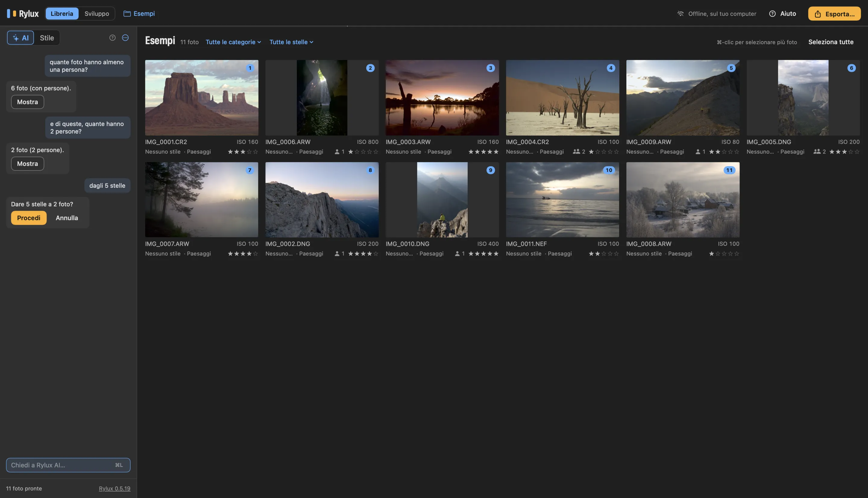This screenshot has height=498, width=868.
Task: Click the star rating of IMG_0008.ARW
Action: pos(724,253)
